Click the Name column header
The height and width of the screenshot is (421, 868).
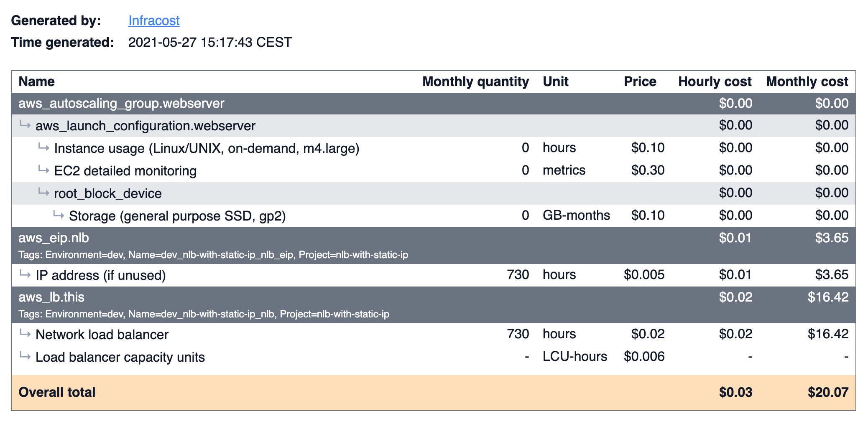[x=37, y=81]
